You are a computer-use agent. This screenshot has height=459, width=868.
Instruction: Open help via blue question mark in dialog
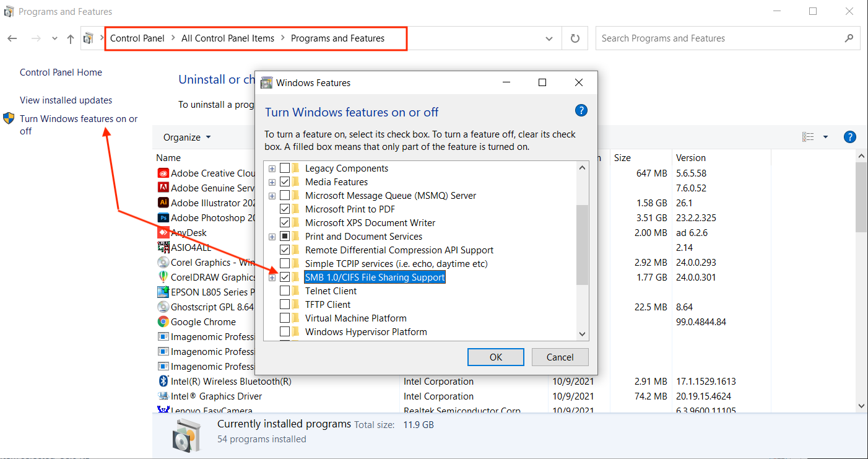click(581, 111)
